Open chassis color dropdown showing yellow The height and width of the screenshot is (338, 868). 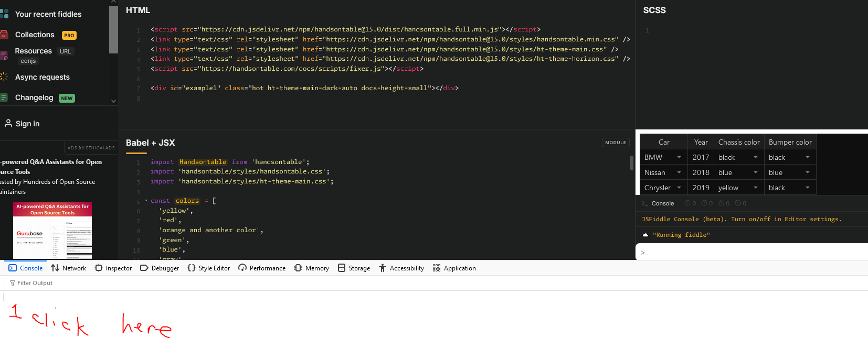click(756, 188)
